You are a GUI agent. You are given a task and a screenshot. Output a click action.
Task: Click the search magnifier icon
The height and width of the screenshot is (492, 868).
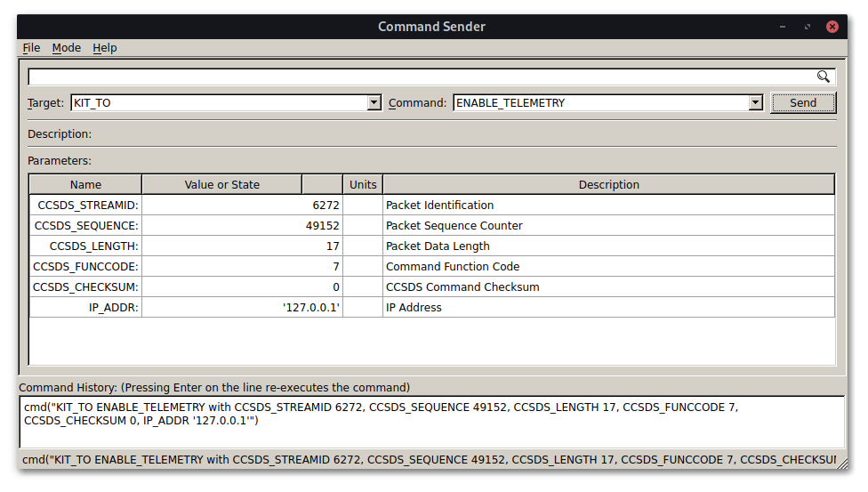pos(824,77)
